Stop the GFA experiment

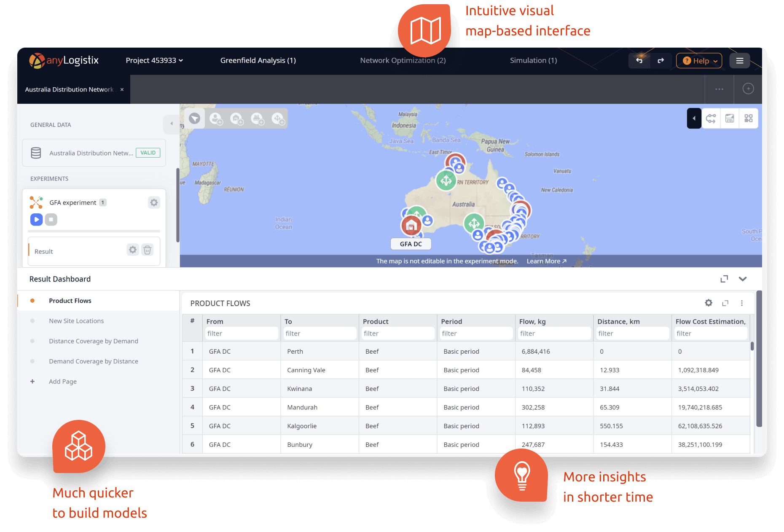pyautogui.click(x=51, y=219)
